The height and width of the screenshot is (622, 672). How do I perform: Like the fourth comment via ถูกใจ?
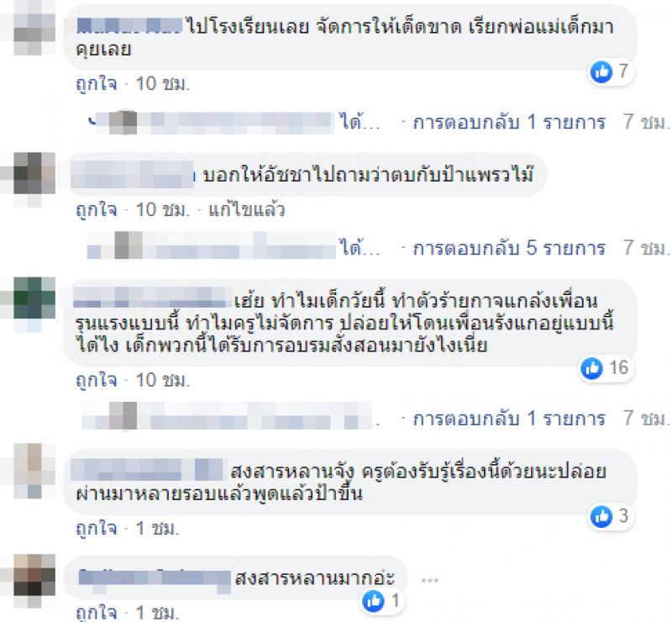pyautogui.click(x=96, y=529)
